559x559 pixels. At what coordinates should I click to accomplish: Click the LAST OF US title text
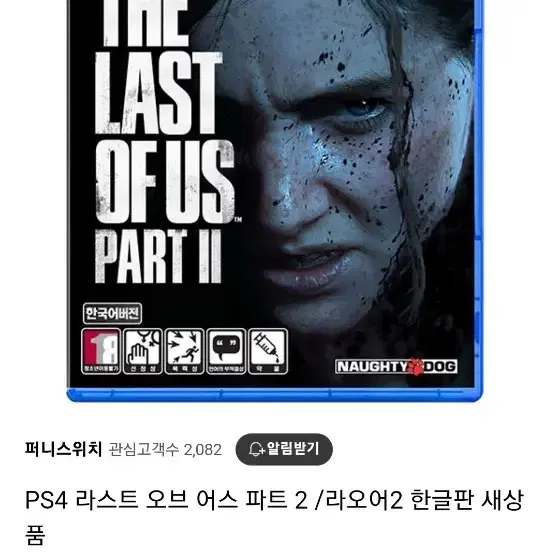click(165, 137)
